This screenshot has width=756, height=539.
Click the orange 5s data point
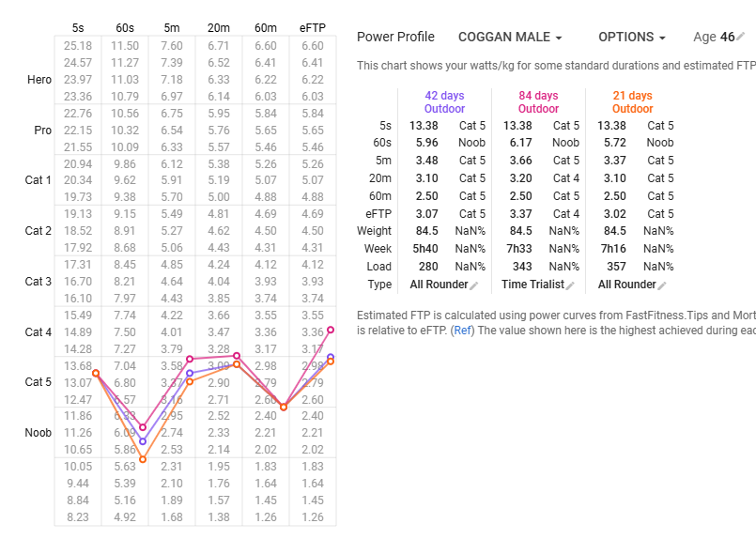click(x=96, y=373)
